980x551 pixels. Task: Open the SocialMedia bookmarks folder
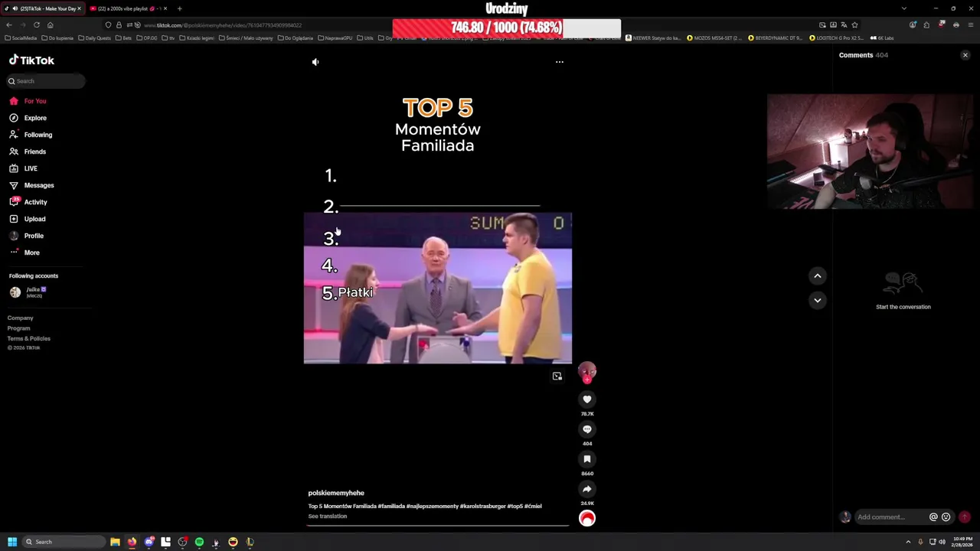[21, 37]
